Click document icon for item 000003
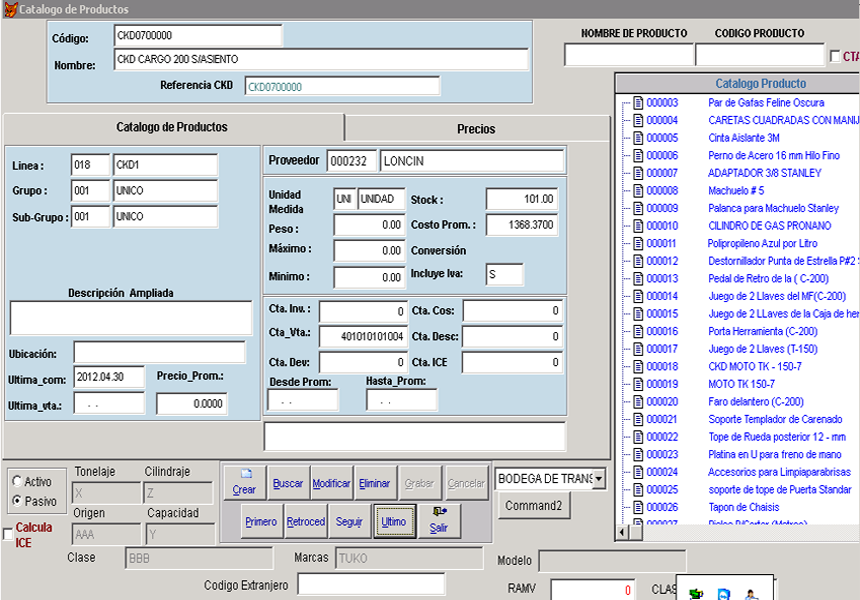 click(x=637, y=102)
